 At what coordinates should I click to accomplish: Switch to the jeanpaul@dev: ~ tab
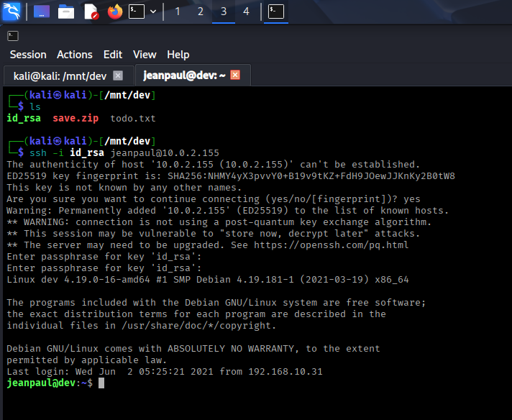click(193, 76)
